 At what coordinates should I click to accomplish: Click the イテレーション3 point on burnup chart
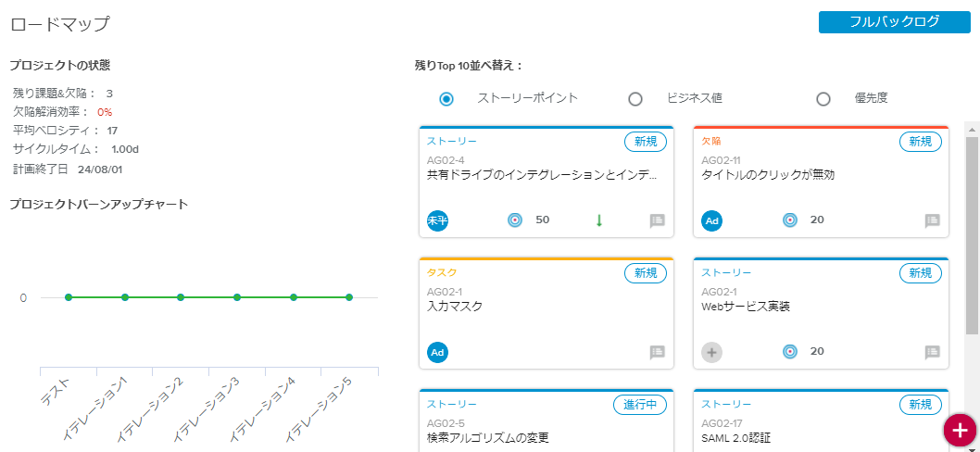[x=237, y=297]
